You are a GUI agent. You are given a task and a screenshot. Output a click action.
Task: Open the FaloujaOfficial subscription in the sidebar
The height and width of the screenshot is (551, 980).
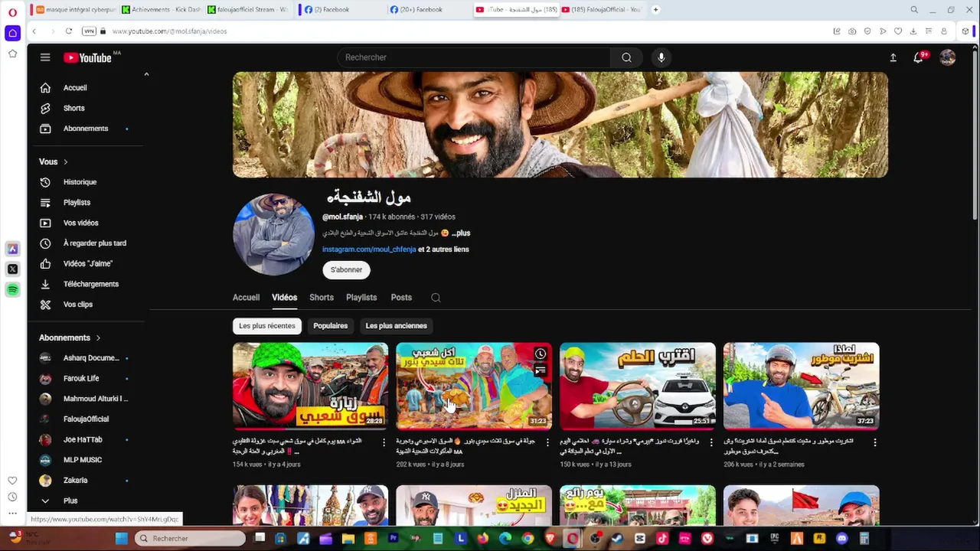[x=87, y=419]
